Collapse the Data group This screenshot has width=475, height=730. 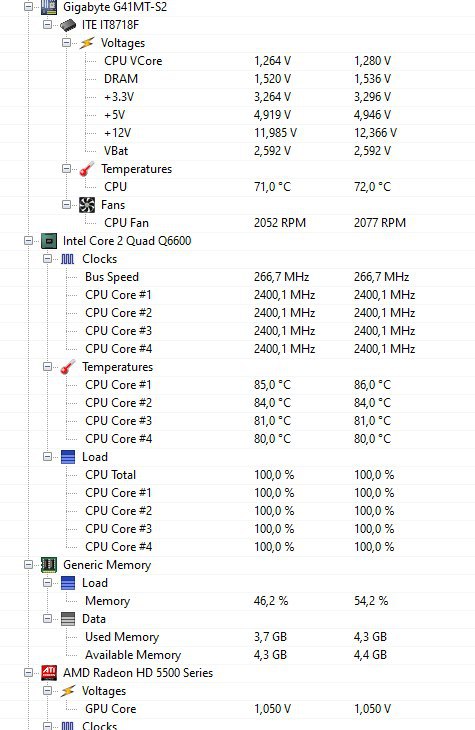48,618
